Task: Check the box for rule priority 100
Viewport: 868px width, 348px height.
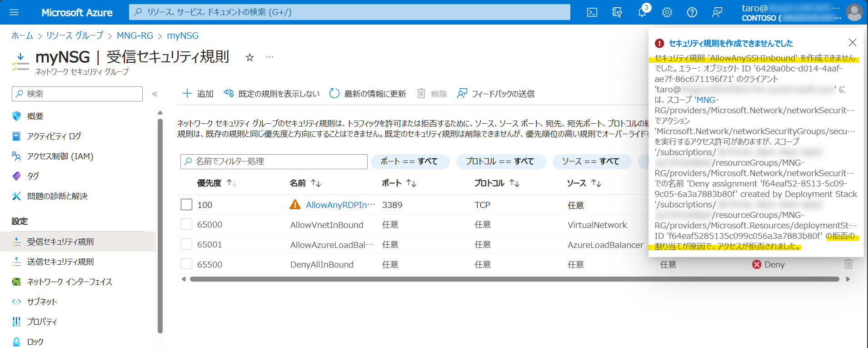Action: pos(186,204)
